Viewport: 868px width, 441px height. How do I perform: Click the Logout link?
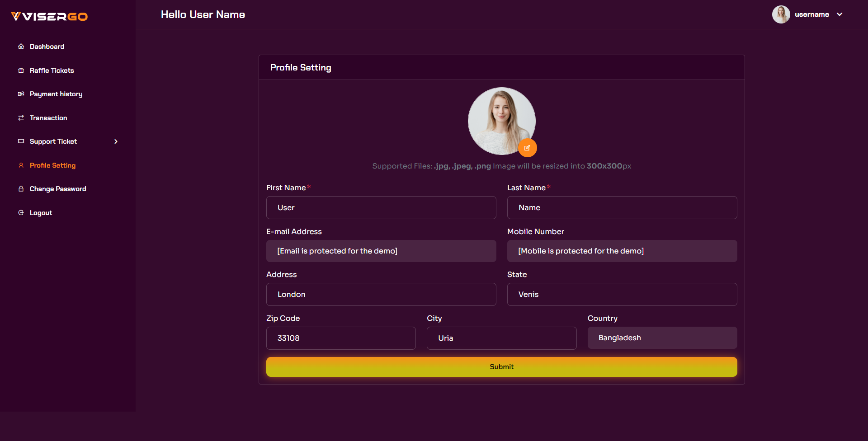click(x=41, y=213)
